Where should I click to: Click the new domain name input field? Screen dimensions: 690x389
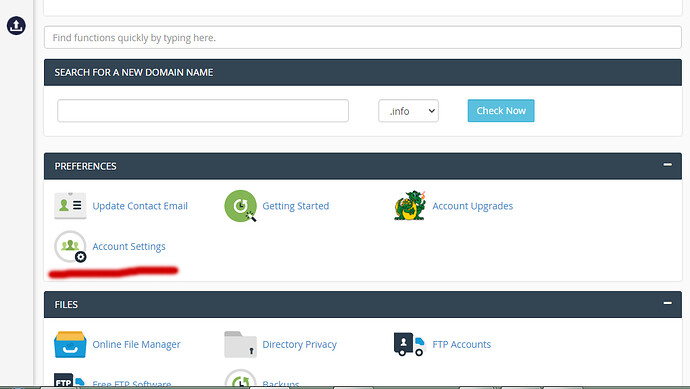click(203, 110)
